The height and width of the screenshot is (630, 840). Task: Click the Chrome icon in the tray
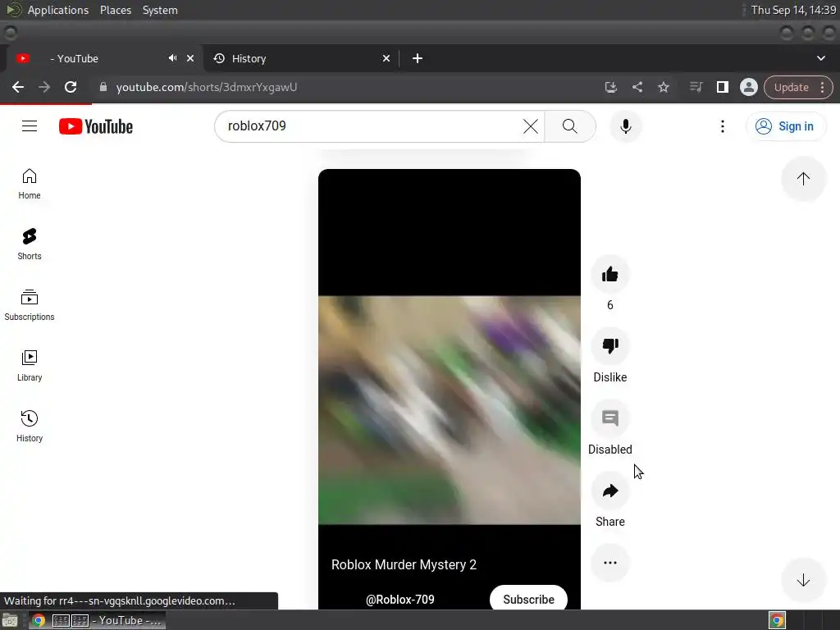pos(778,620)
